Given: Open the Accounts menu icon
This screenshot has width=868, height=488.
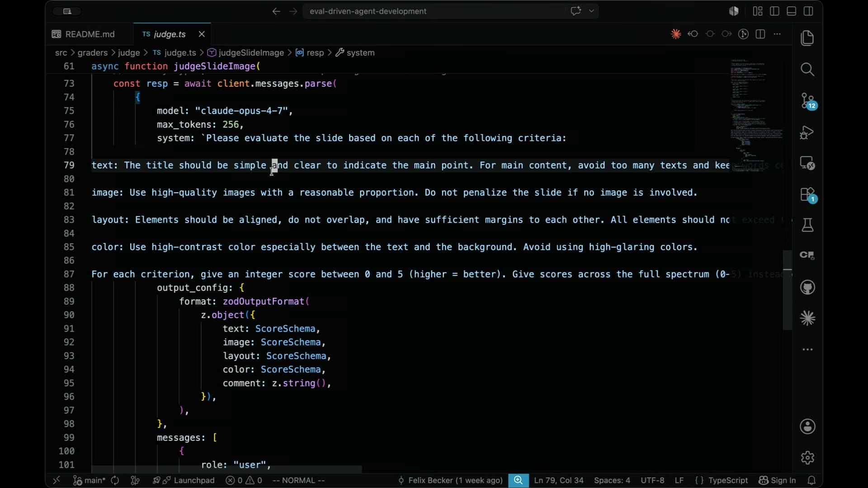Looking at the screenshot, I should (807, 426).
